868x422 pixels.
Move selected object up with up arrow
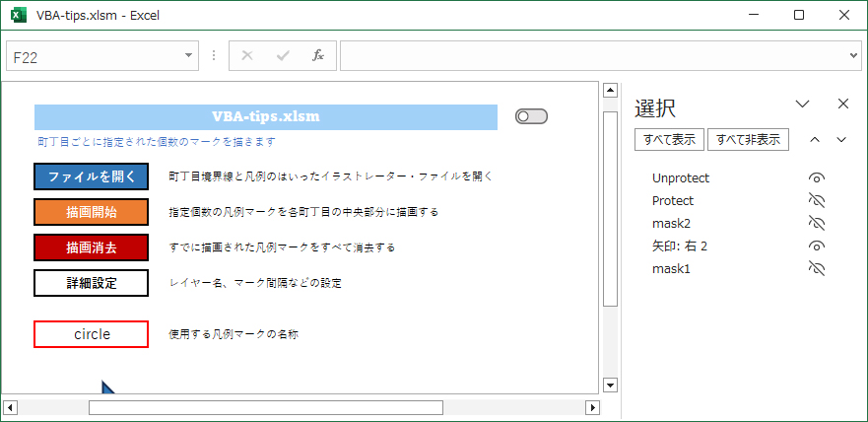[x=815, y=140]
